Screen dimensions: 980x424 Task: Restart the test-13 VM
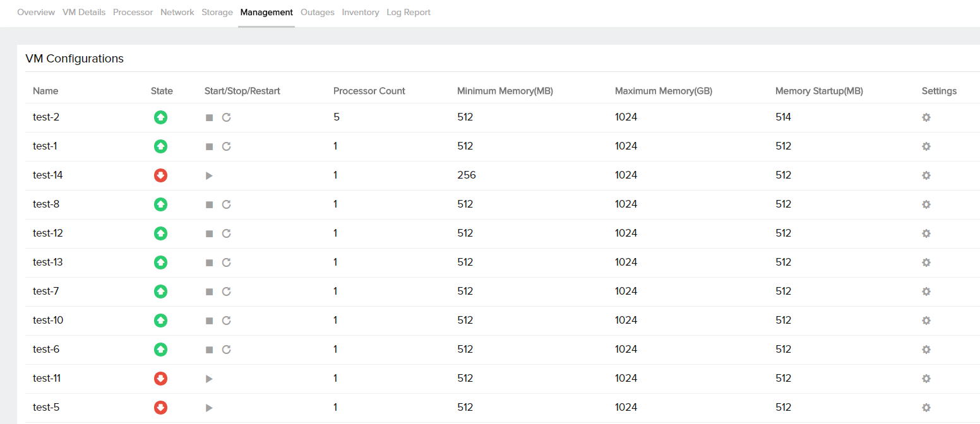click(227, 262)
